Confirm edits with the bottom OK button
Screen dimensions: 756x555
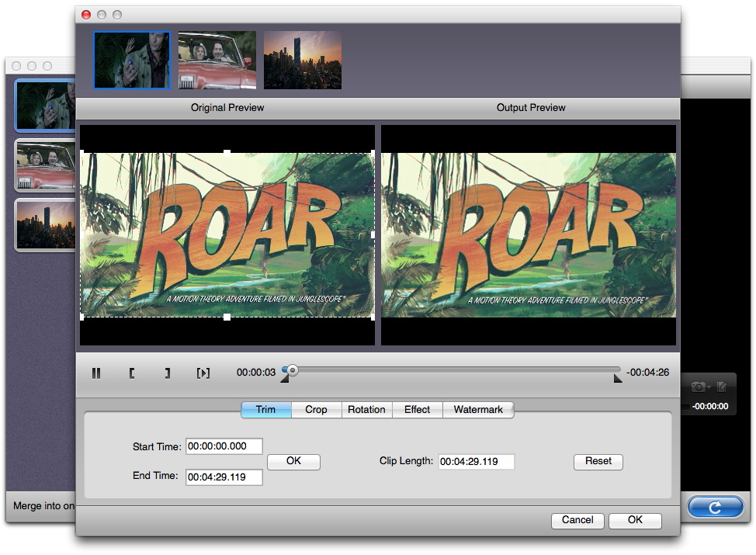point(635,520)
